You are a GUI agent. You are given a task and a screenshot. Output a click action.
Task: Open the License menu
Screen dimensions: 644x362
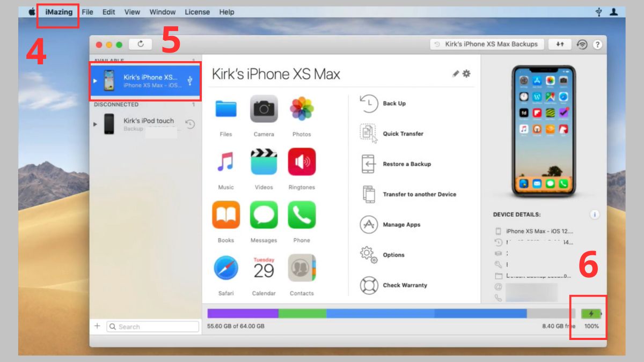[x=197, y=12]
